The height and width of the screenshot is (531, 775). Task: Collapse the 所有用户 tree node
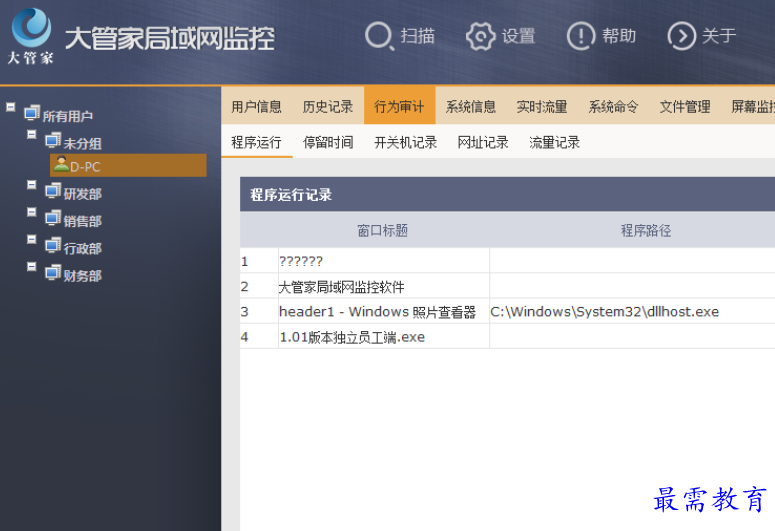[10, 107]
